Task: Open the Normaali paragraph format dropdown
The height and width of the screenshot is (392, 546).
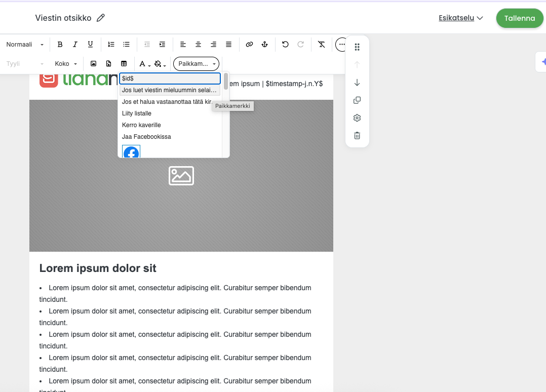Action: (x=25, y=44)
